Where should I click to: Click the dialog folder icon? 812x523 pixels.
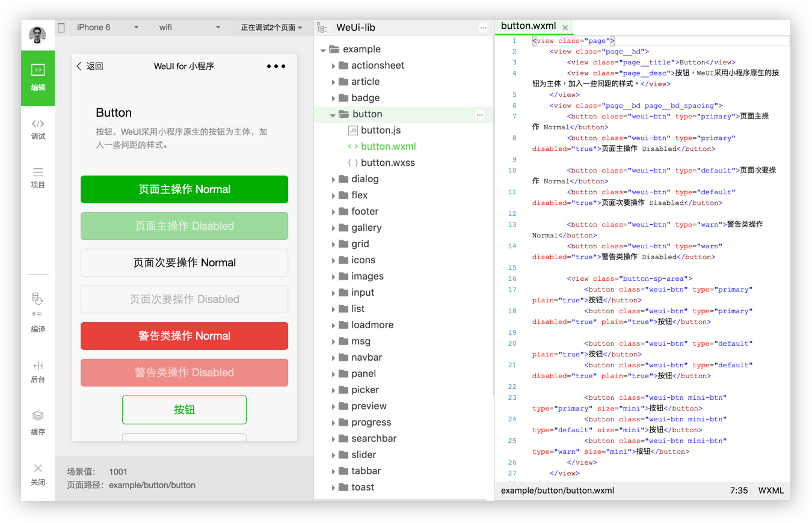pyautogui.click(x=343, y=179)
